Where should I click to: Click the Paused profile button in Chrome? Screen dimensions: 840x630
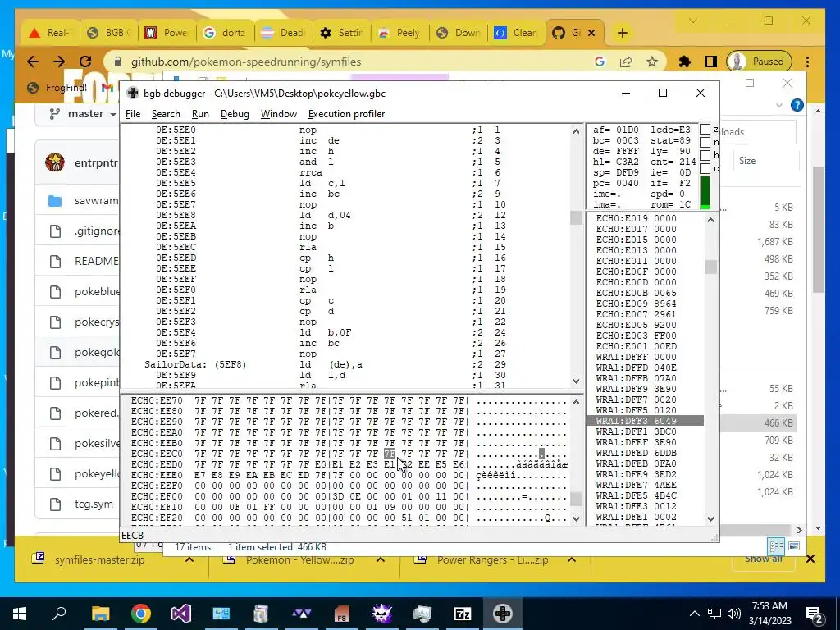click(x=759, y=62)
